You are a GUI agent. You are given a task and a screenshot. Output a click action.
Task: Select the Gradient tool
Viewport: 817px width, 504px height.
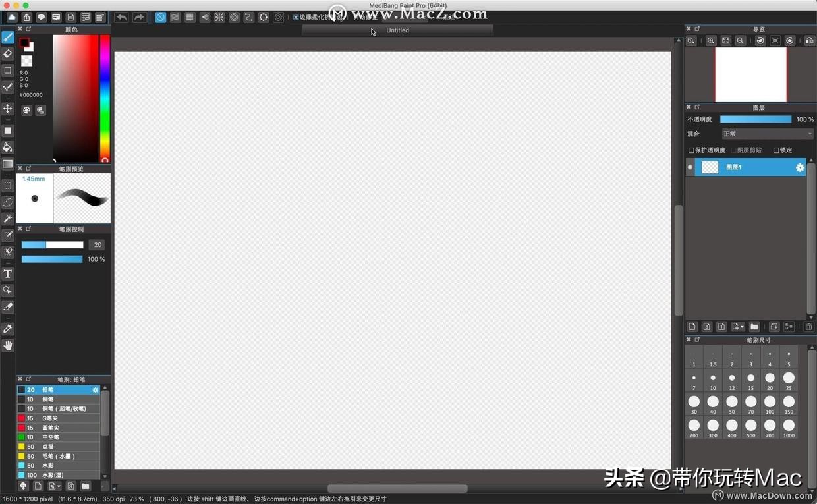click(x=8, y=163)
